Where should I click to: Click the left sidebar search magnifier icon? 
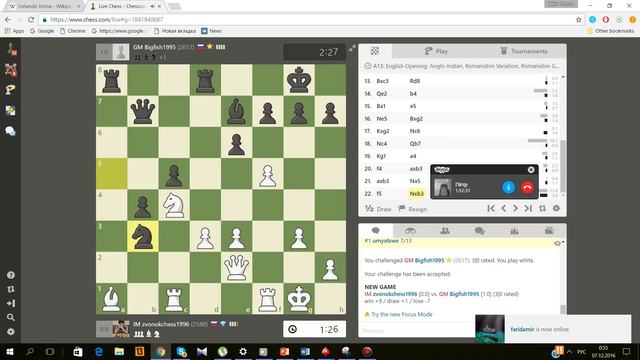click(x=11, y=318)
